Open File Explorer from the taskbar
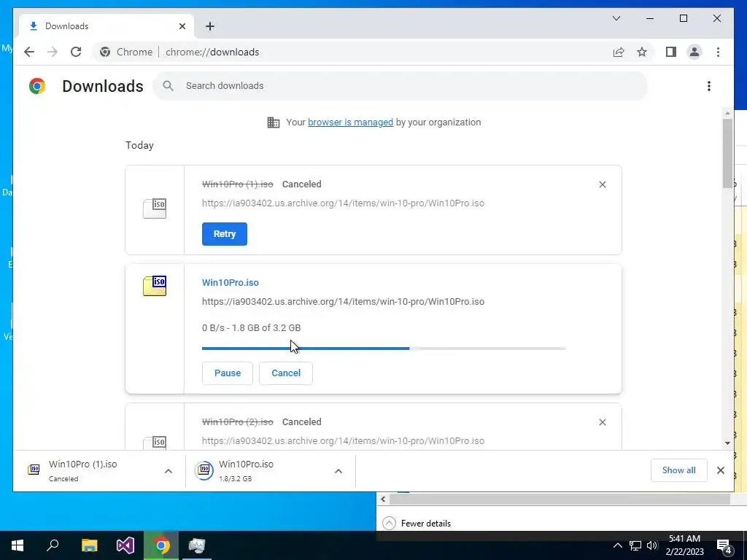The height and width of the screenshot is (560, 747). pos(89,545)
